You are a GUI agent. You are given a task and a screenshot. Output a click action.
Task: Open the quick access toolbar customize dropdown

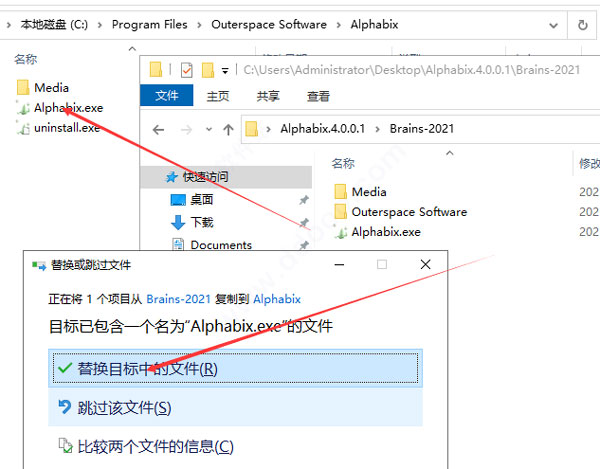coord(225,71)
